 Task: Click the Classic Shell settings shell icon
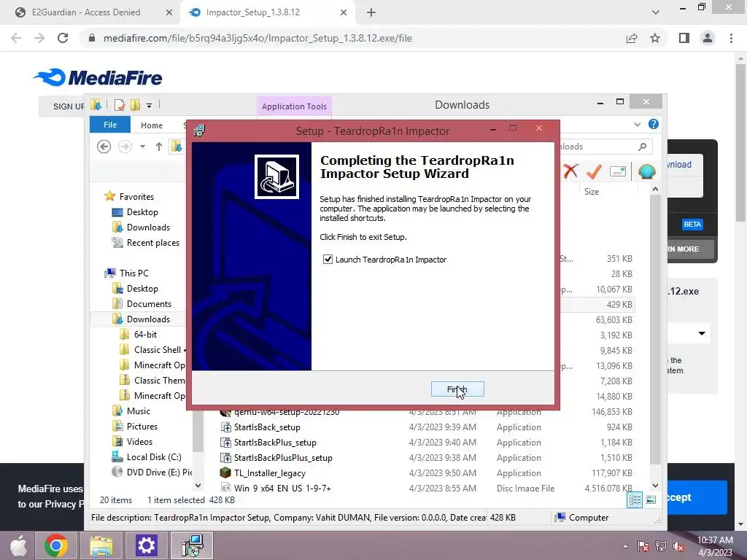[646, 171]
